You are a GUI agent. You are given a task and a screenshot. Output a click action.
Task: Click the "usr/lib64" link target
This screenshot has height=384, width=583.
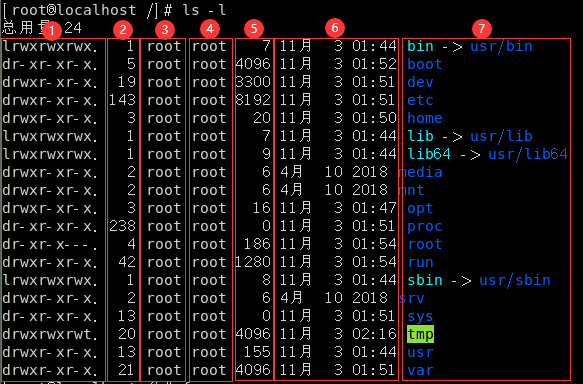click(528, 154)
